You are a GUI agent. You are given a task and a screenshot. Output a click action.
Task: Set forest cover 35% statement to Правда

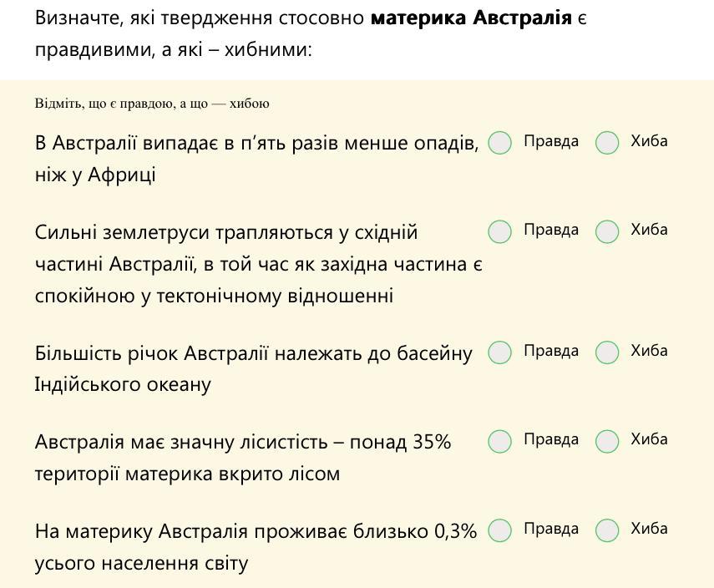pos(499,441)
